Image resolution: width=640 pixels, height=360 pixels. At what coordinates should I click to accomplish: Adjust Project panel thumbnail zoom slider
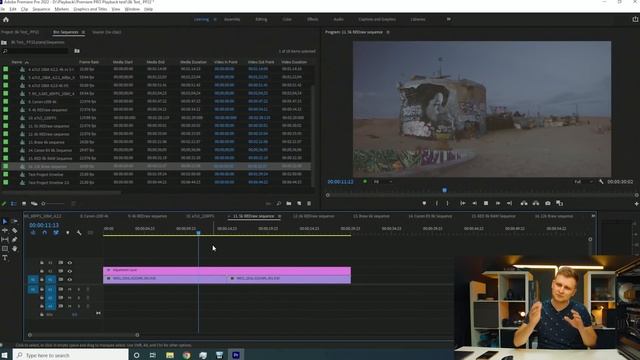point(53,203)
